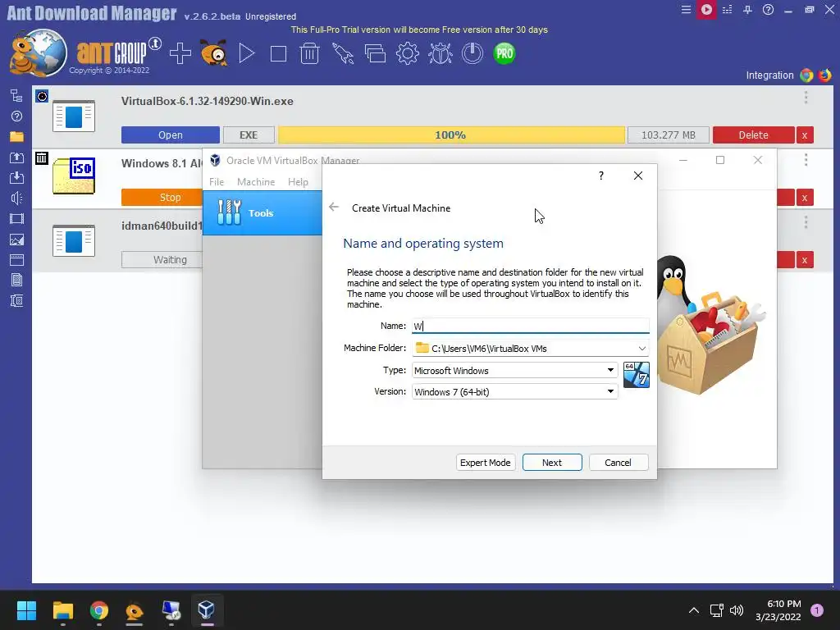Start downloads with the play toolbar icon
Viewport: 840px width, 630px height.
coord(246,53)
